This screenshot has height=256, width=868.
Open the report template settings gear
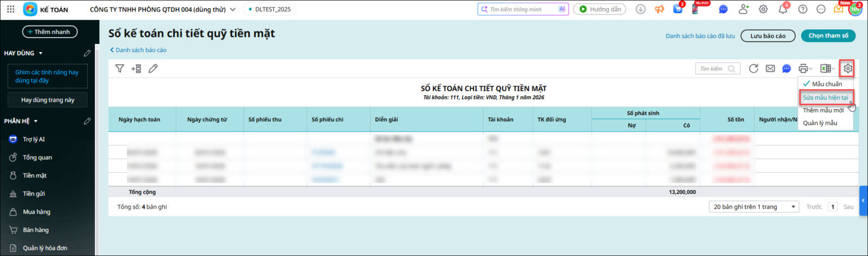847,68
